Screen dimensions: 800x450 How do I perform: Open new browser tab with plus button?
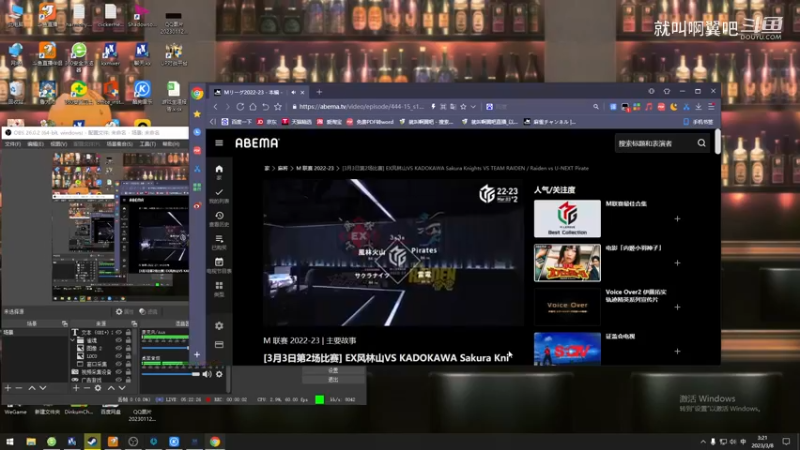(x=319, y=92)
